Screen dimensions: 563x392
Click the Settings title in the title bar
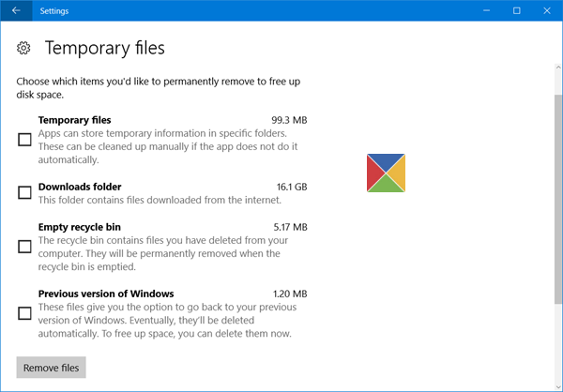[x=54, y=10]
